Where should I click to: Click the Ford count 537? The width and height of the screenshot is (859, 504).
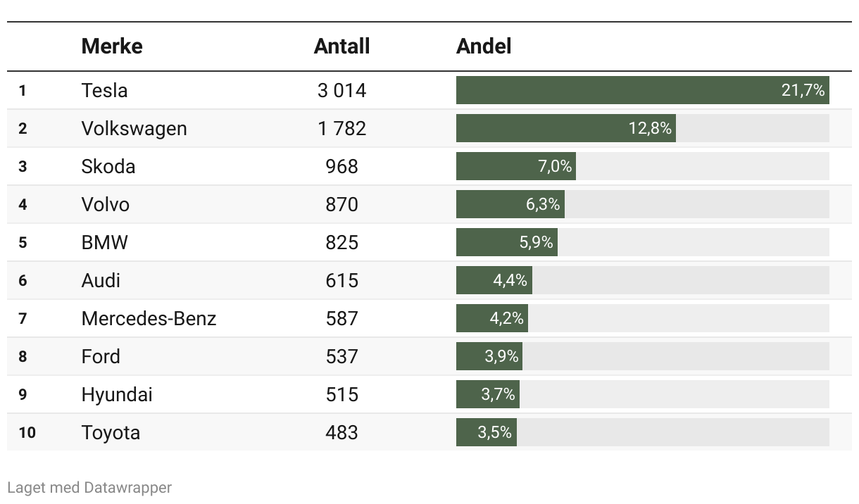(342, 356)
